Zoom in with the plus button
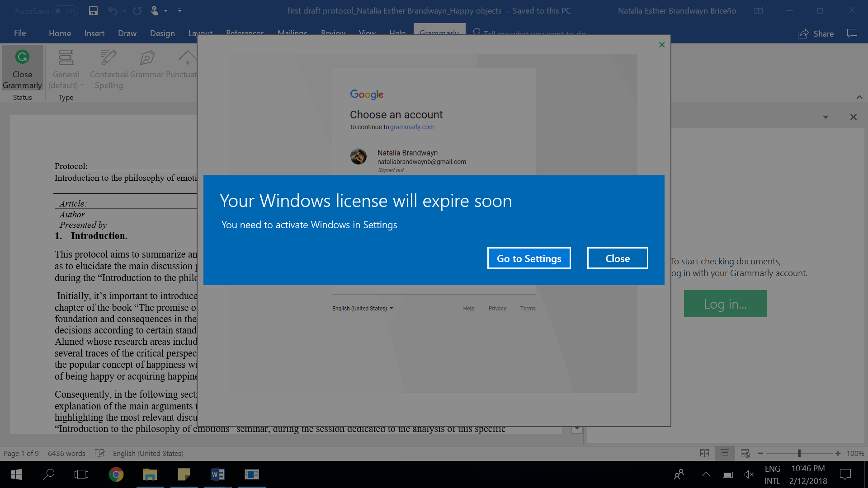Image resolution: width=868 pixels, height=488 pixels. point(838,453)
